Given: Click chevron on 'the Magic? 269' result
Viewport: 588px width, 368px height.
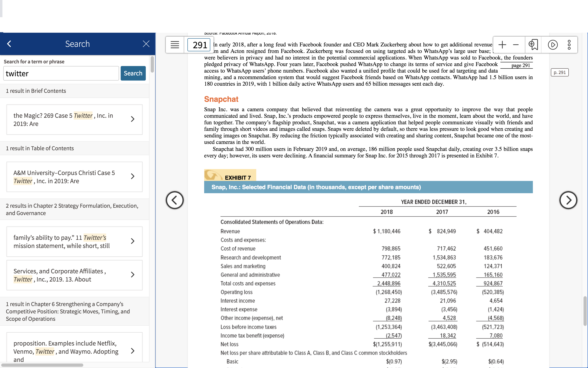Looking at the screenshot, I should [x=133, y=119].
